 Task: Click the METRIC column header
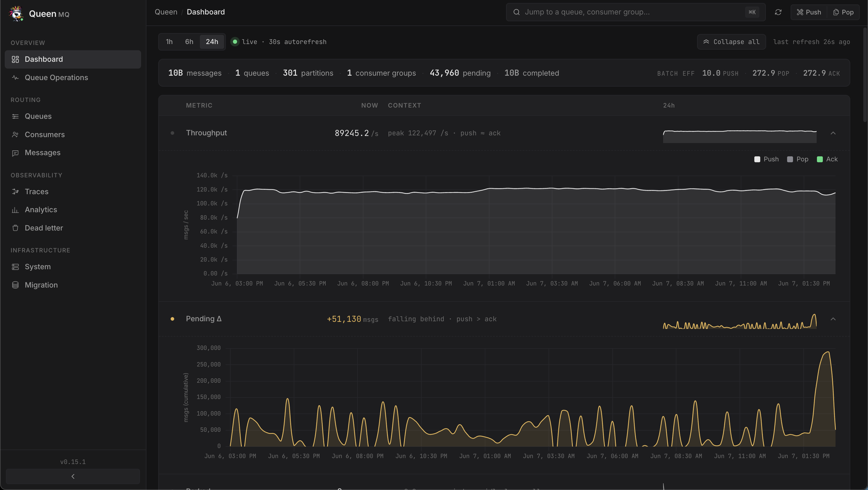[199, 106]
